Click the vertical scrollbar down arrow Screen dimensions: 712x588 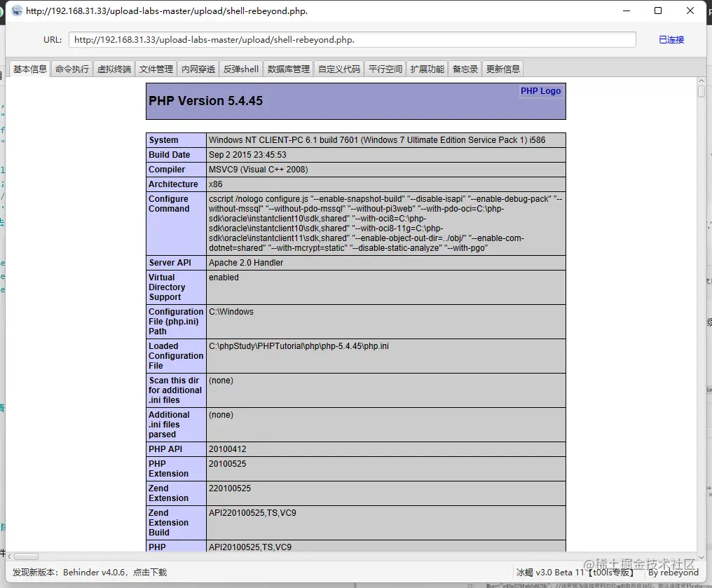pyautogui.click(x=701, y=558)
